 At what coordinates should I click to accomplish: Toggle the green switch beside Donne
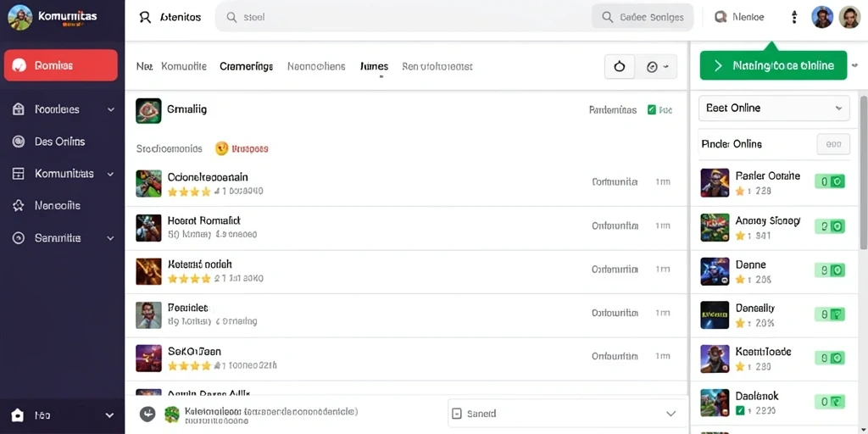point(830,270)
